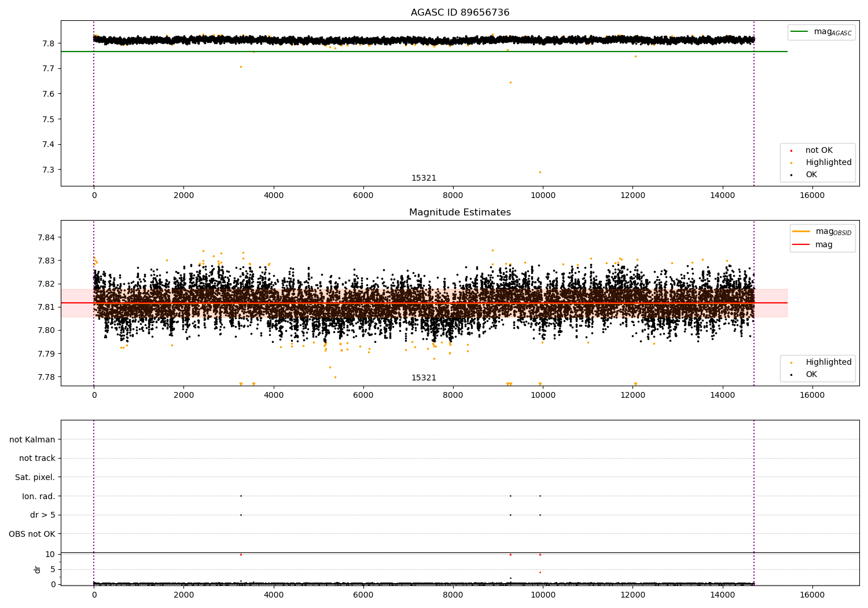868x608 pixels.
Task: Click the dr > 5 flag dot near x=9300
Action: tap(510, 515)
